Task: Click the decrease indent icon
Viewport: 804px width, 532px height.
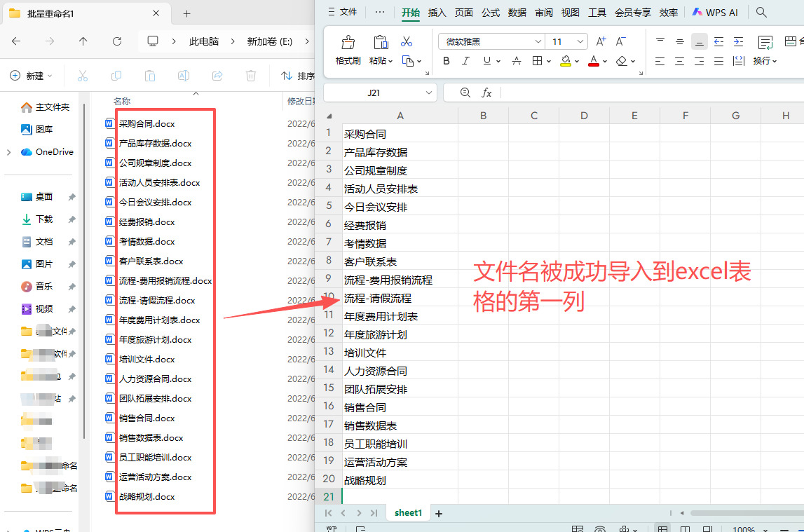Action: click(719, 41)
